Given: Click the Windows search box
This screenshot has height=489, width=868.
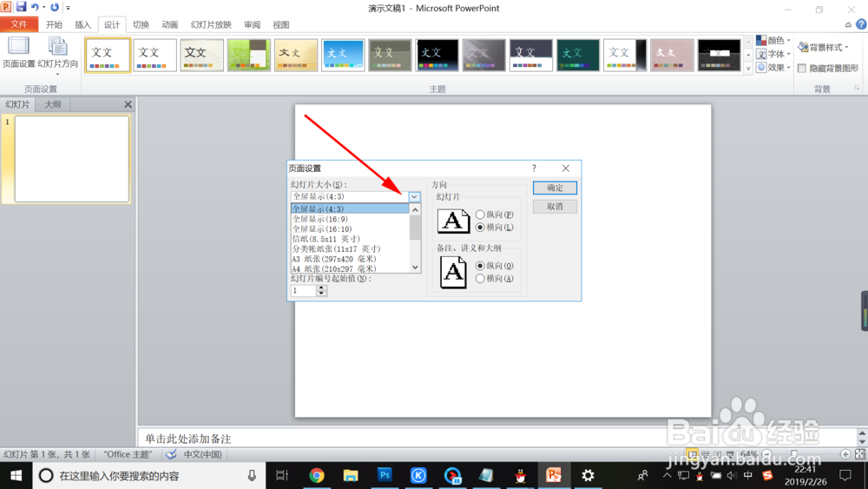Looking at the screenshot, I should coord(149,475).
